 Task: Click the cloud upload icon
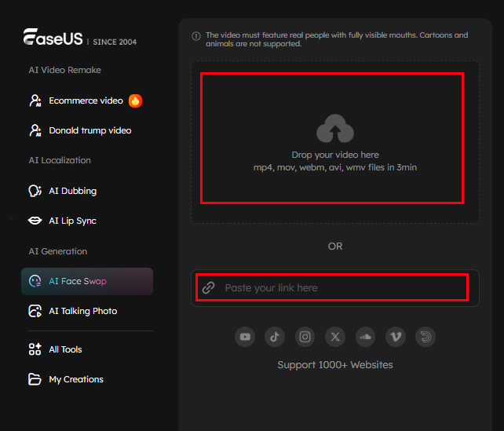coord(335,129)
